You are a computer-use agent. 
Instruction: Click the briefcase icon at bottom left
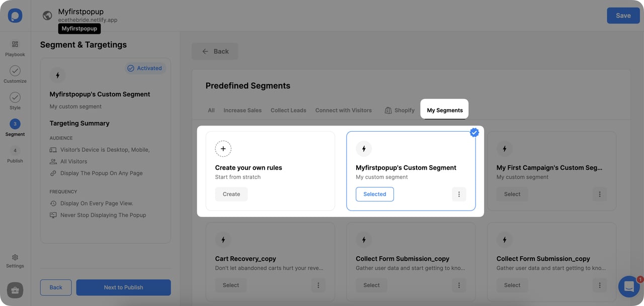[x=15, y=290]
